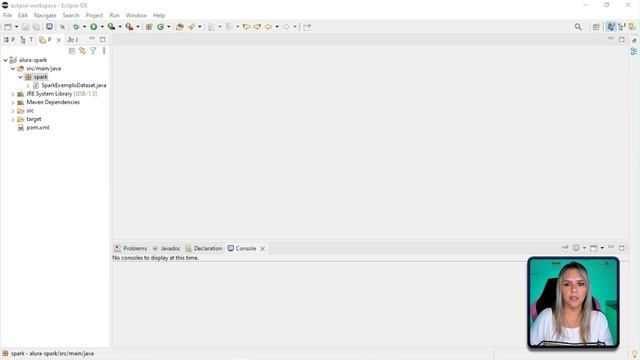Image resolution: width=640 pixels, height=360 pixels.
Task: Open the File menu
Action: [x=7, y=16]
